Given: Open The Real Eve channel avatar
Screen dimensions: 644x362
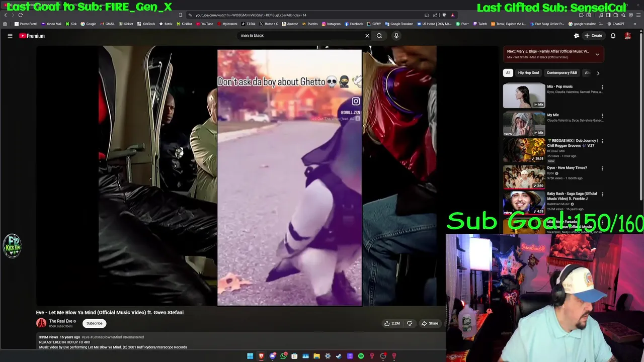Looking at the screenshot, I should (41, 323).
